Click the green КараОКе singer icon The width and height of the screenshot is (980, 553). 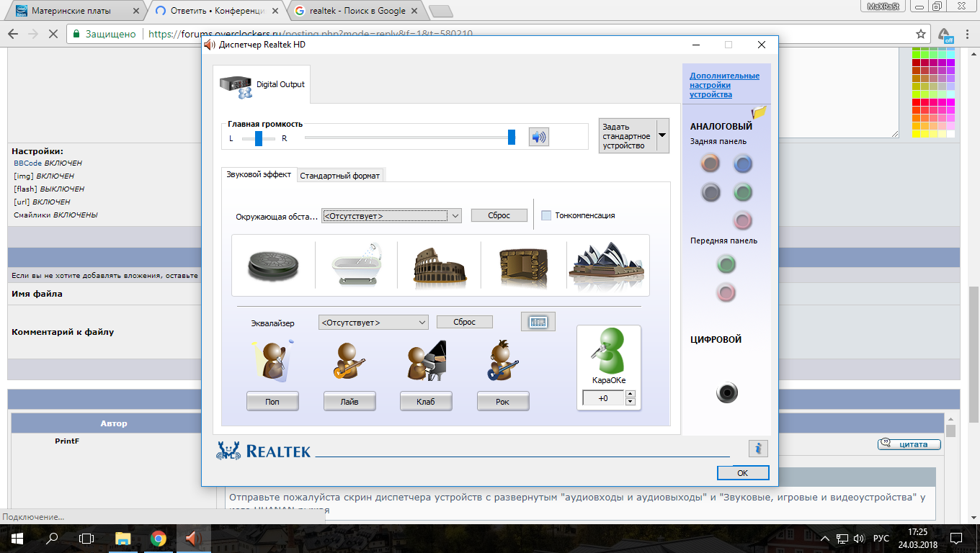coord(608,352)
